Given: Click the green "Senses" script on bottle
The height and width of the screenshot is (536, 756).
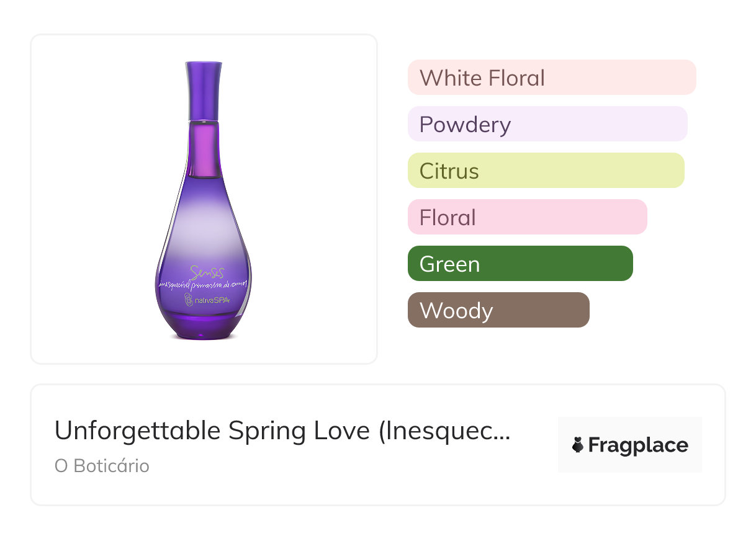Looking at the screenshot, I should 208,272.
